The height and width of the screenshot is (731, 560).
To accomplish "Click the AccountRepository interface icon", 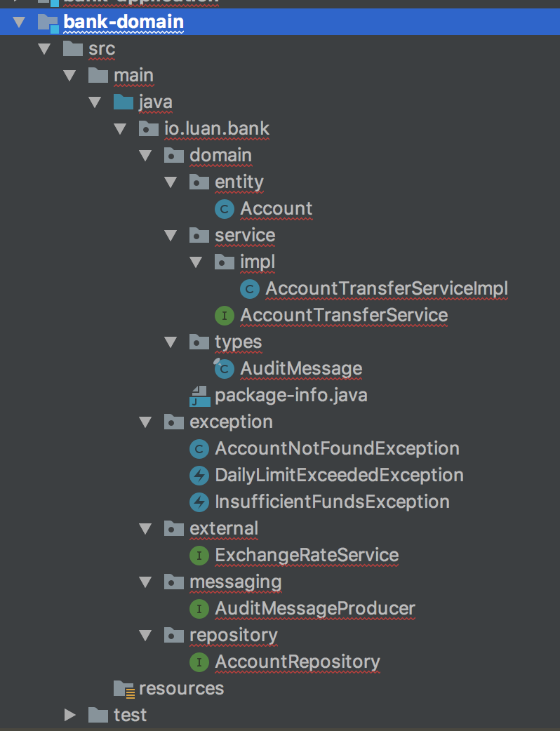I will click(199, 662).
